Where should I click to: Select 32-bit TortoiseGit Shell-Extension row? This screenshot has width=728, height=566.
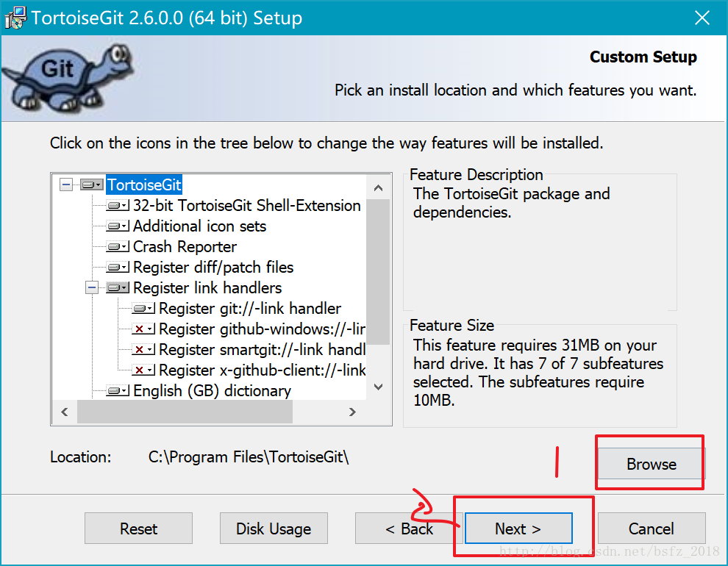point(246,205)
